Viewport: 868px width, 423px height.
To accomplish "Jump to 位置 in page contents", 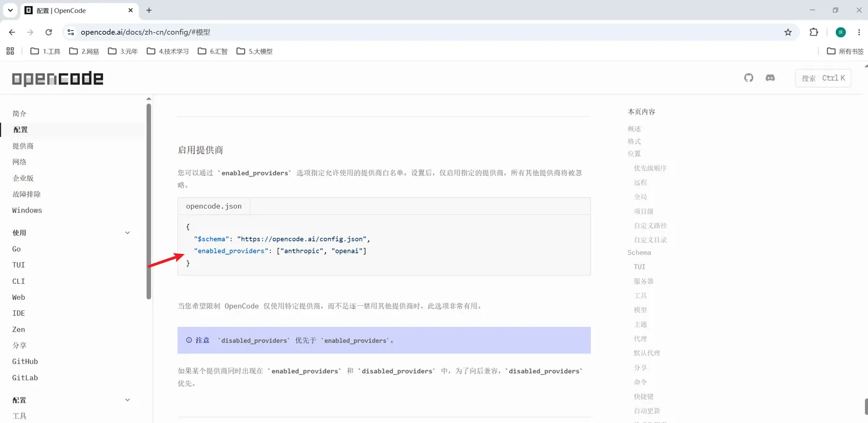I will click(x=634, y=154).
